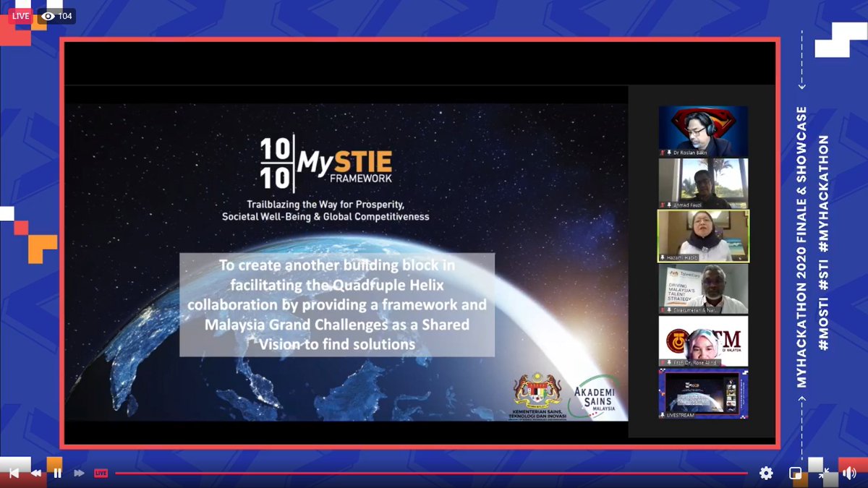Mute the volume speaker icon
The image size is (868, 488).
[851, 474]
